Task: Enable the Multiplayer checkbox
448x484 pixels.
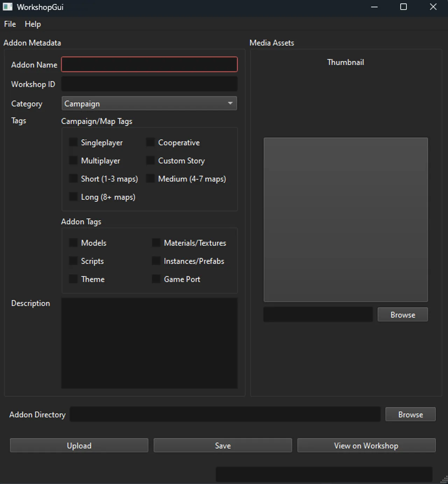Action: point(73,160)
